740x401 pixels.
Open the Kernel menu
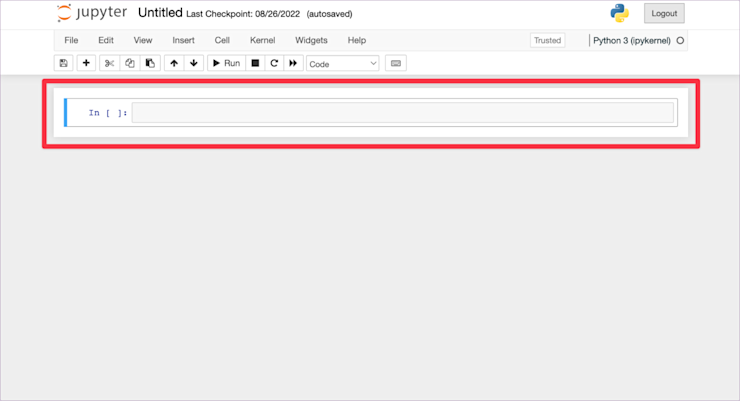point(262,41)
